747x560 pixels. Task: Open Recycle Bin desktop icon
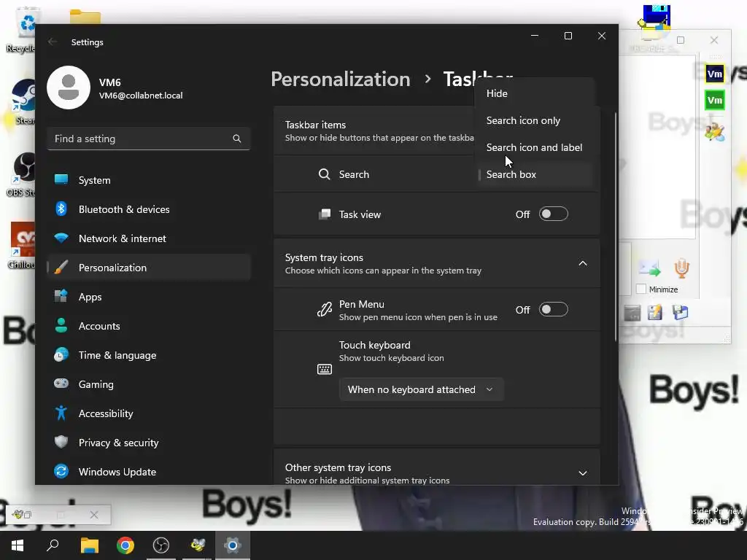click(x=22, y=28)
